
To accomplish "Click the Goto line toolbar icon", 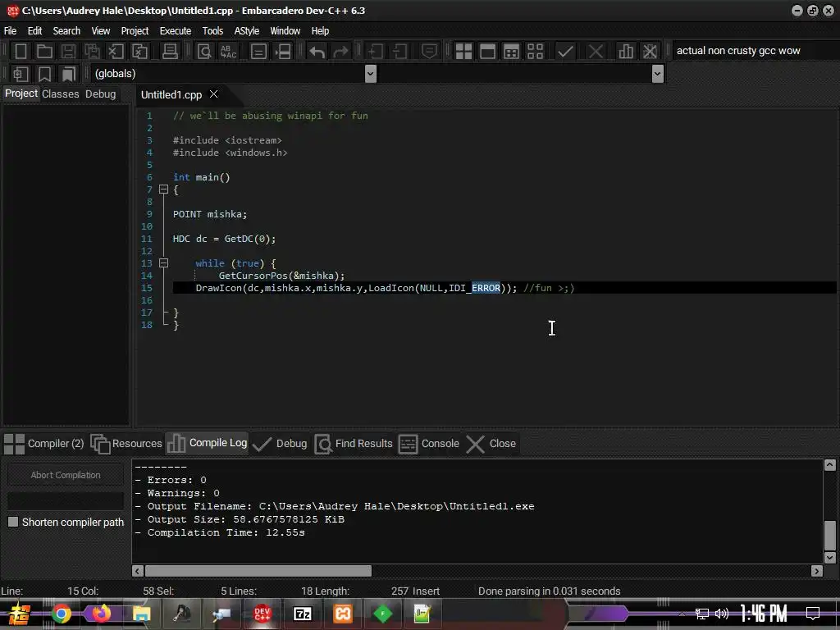I will tap(283, 52).
